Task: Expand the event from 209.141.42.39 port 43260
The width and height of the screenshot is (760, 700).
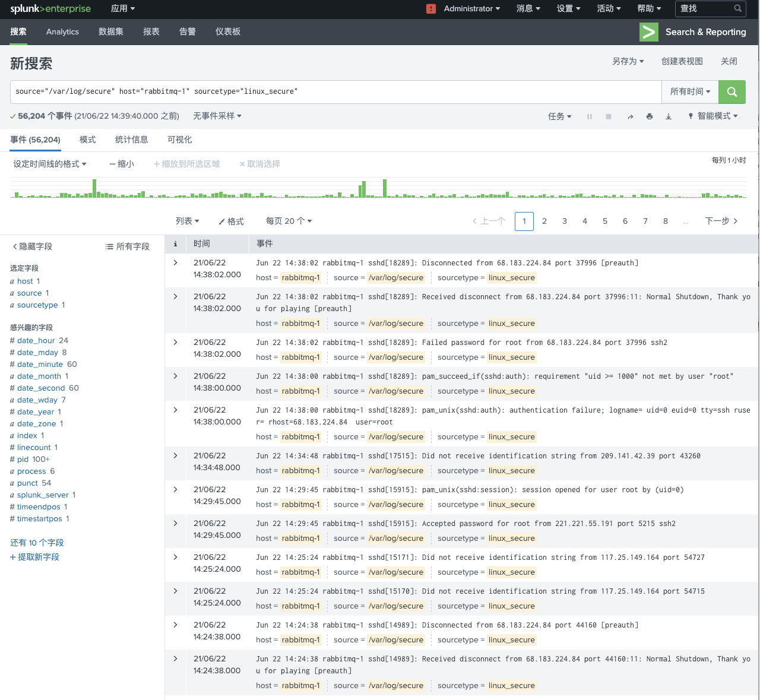Action: click(x=175, y=455)
